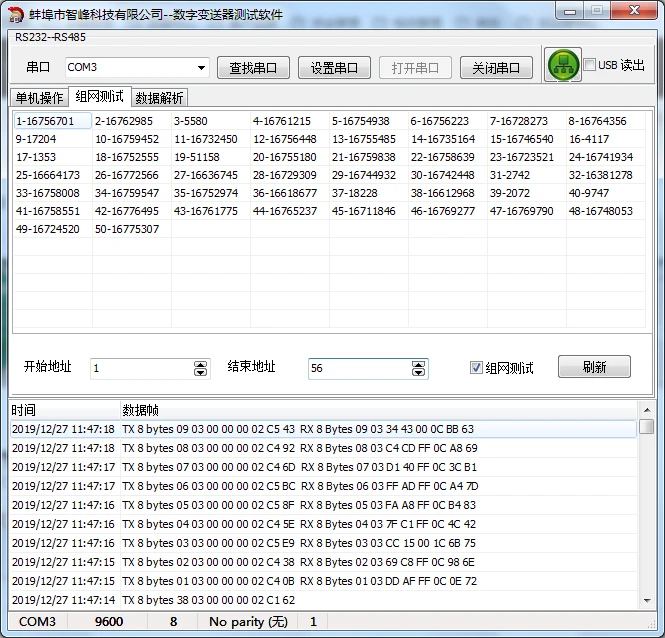Select cell 16-4117
Viewport: 665px width, 638px height.
(606, 139)
